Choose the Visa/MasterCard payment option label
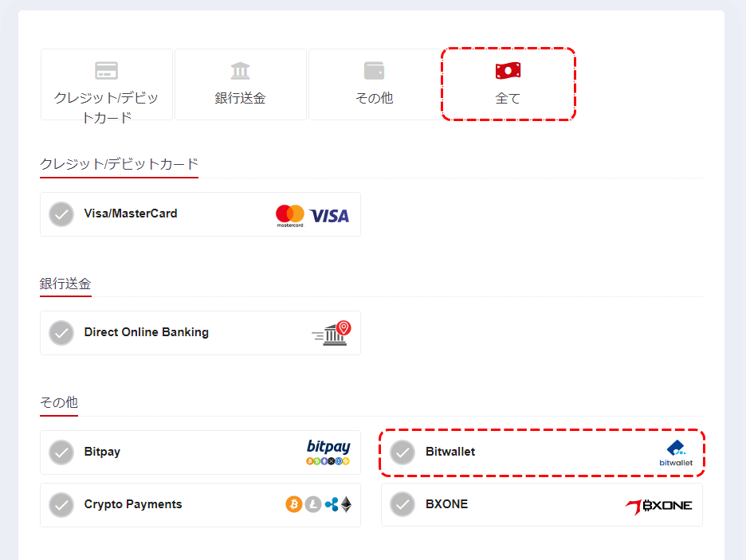Viewport: 746px width, 560px height. 131,213
